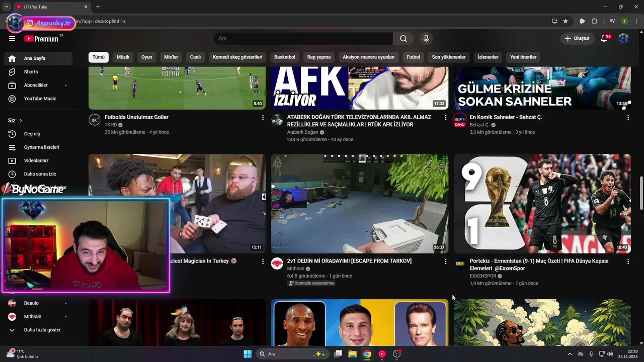Open Daha sonra izle list

[x=39, y=174]
